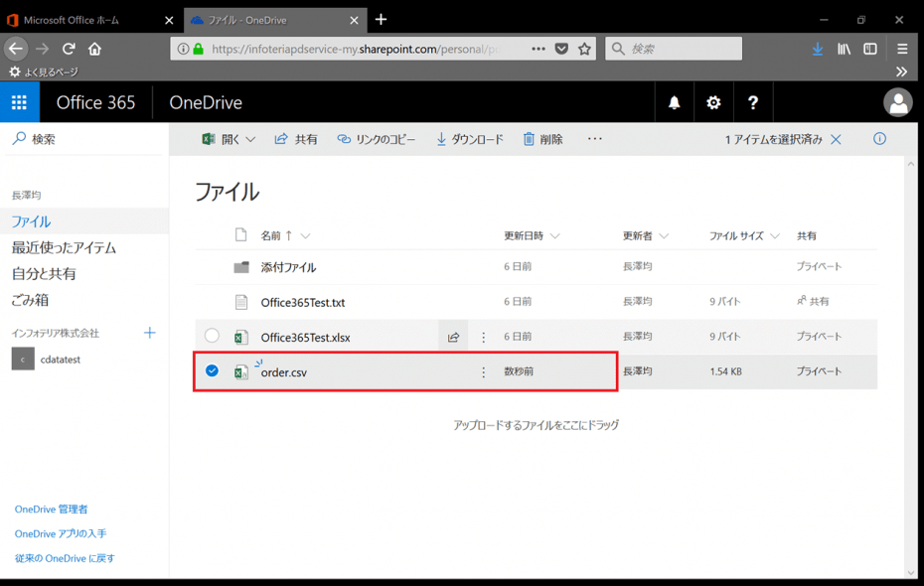Toggle the Firefox sidebar icon
The height and width of the screenshot is (586, 924).
(x=870, y=49)
